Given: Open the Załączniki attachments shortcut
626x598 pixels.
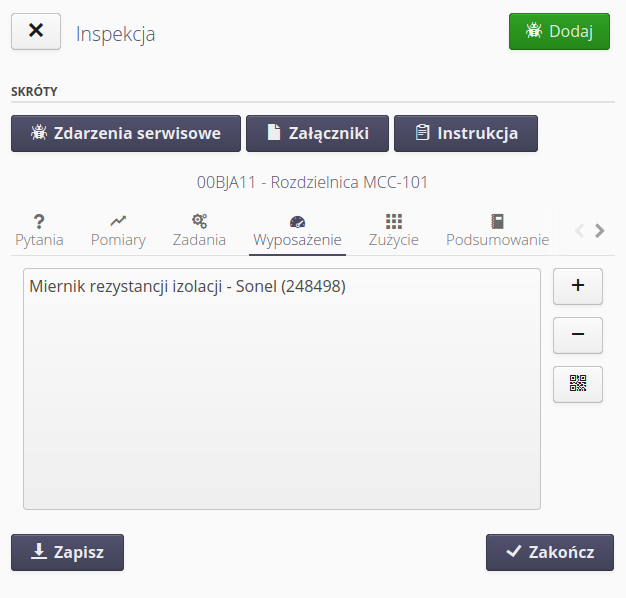Looking at the screenshot, I should tap(317, 133).
